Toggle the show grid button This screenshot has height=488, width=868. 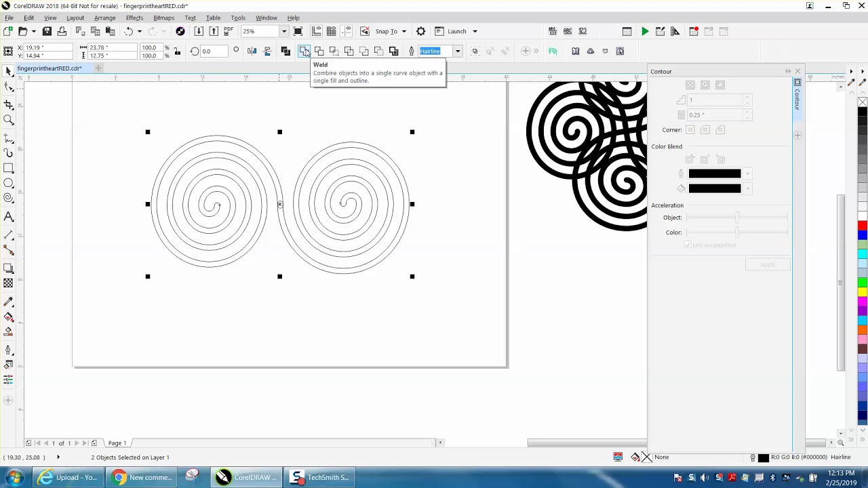331,31
